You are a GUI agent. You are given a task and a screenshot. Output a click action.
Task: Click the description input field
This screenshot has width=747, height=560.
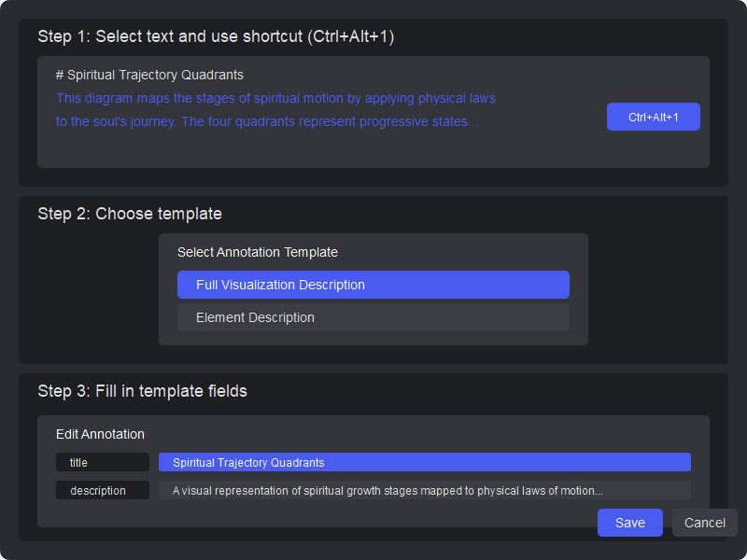pos(425,490)
